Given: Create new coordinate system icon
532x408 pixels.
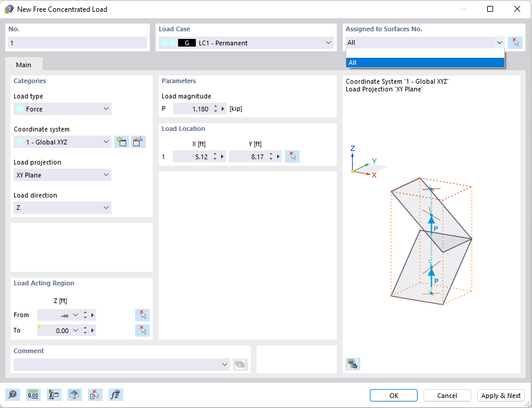Looking at the screenshot, I should click(x=122, y=142).
